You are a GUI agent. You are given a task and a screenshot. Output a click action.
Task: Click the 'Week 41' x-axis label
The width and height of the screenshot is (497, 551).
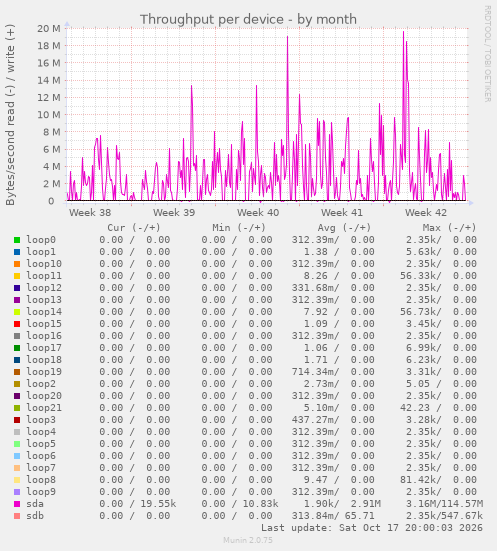click(x=342, y=213)
